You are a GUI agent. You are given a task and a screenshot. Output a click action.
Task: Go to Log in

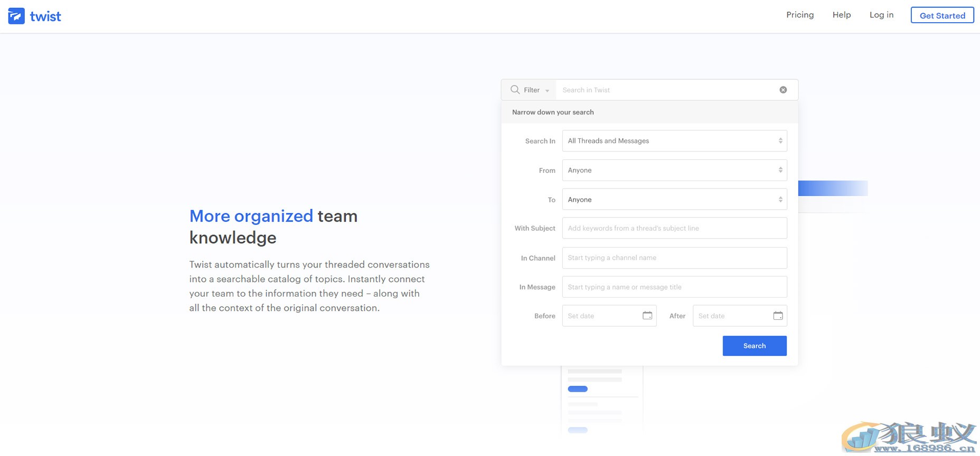(x=881, y=15)
